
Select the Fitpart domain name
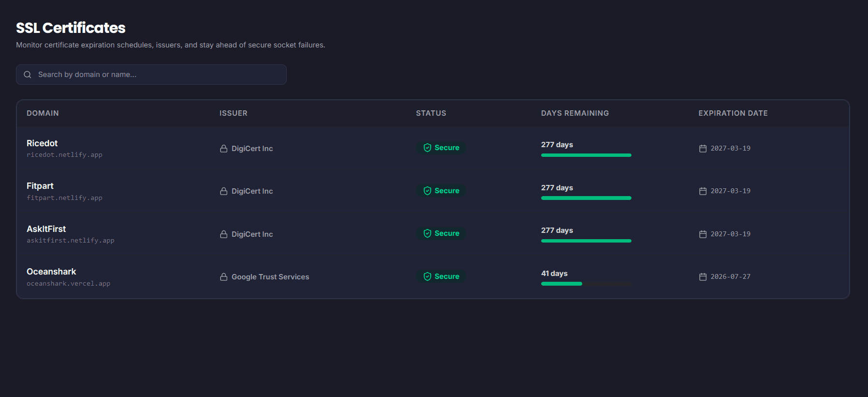[x=40, y=186]
